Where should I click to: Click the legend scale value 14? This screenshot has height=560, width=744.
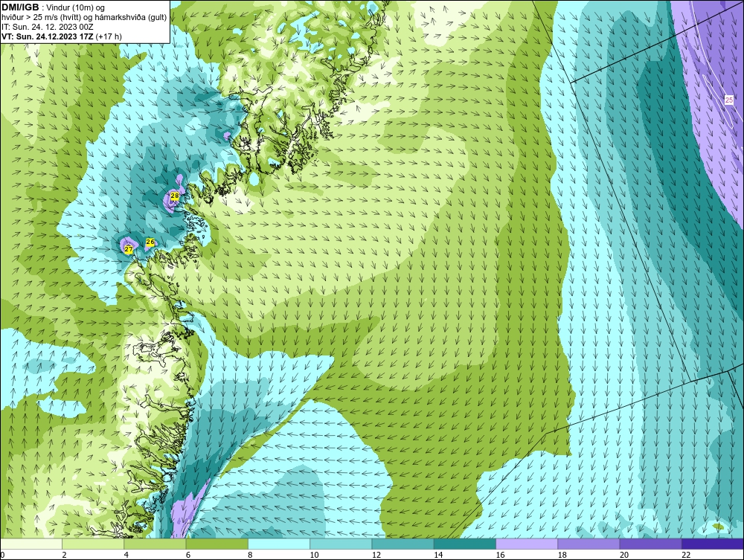(438, 556)
